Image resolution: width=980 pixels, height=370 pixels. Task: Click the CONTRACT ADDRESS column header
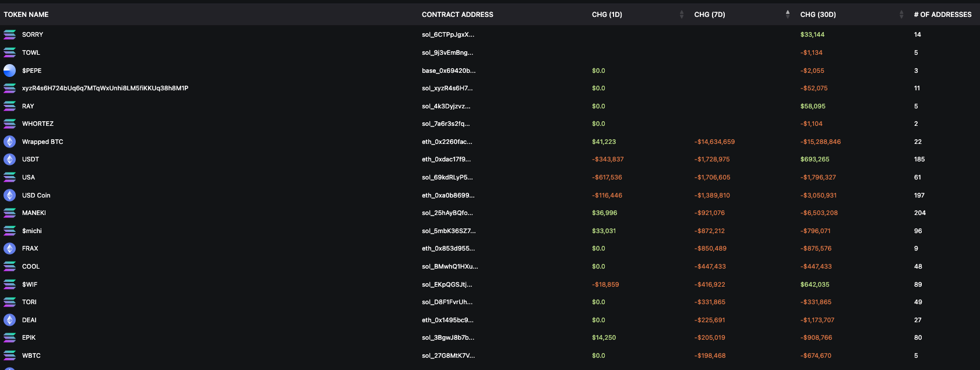pyautogui.click(x=457, y=15)
